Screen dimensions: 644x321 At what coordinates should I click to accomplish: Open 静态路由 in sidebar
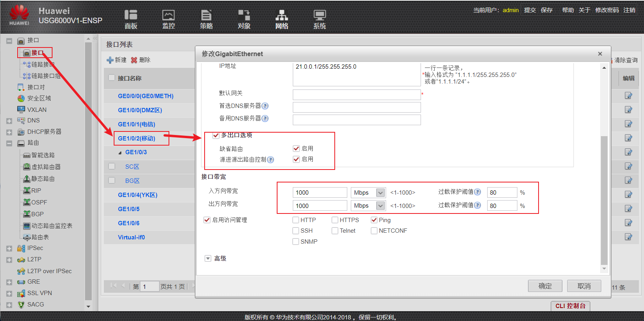pyautogui.click(x=43, y=179)
